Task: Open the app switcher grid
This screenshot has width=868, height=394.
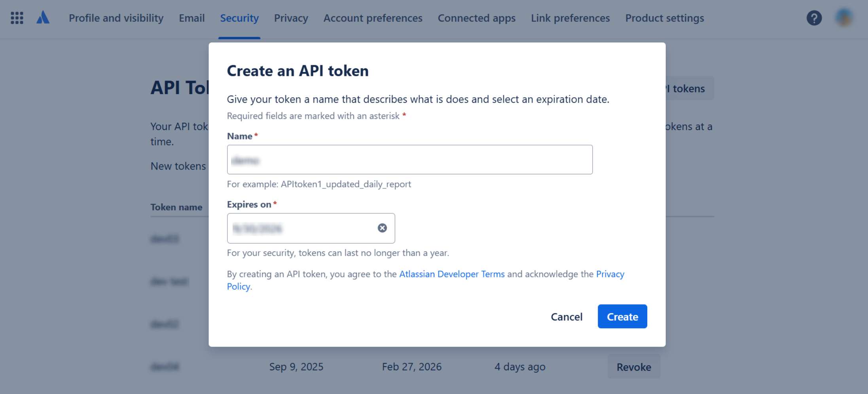Action: (17, 18)
